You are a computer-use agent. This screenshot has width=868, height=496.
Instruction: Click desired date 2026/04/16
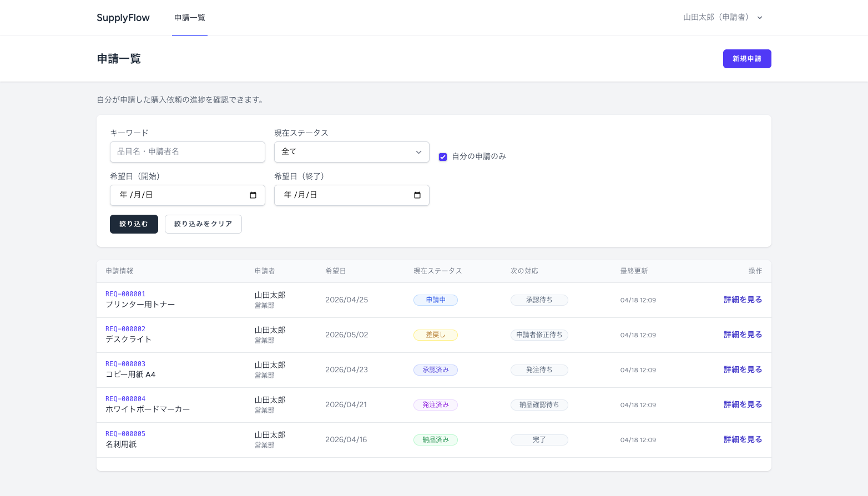click(x=346, y=439)
